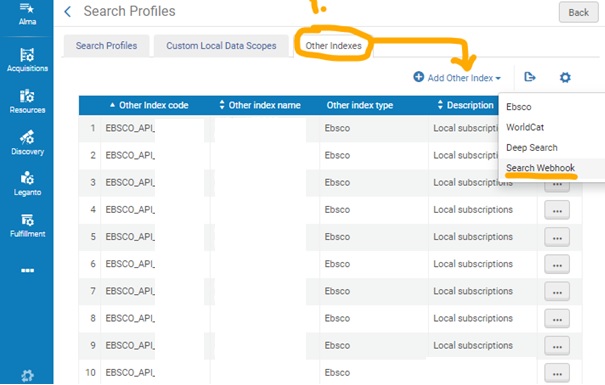Click Local subscriptions in row 9
This screenshot has height=385, width=605.
pos(473,346)
